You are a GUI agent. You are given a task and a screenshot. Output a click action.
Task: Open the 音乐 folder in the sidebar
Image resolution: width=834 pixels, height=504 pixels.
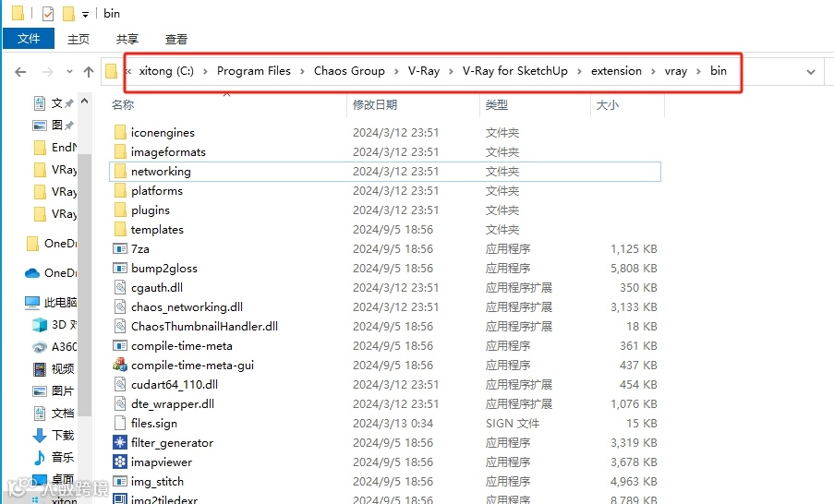point(54,457)
